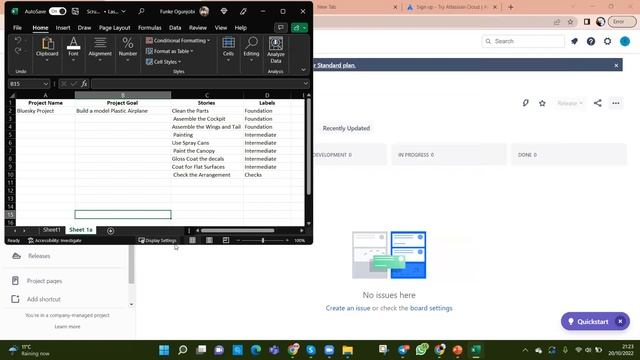Select the Checks label cell
640x360 pixels.
[267, 175]
